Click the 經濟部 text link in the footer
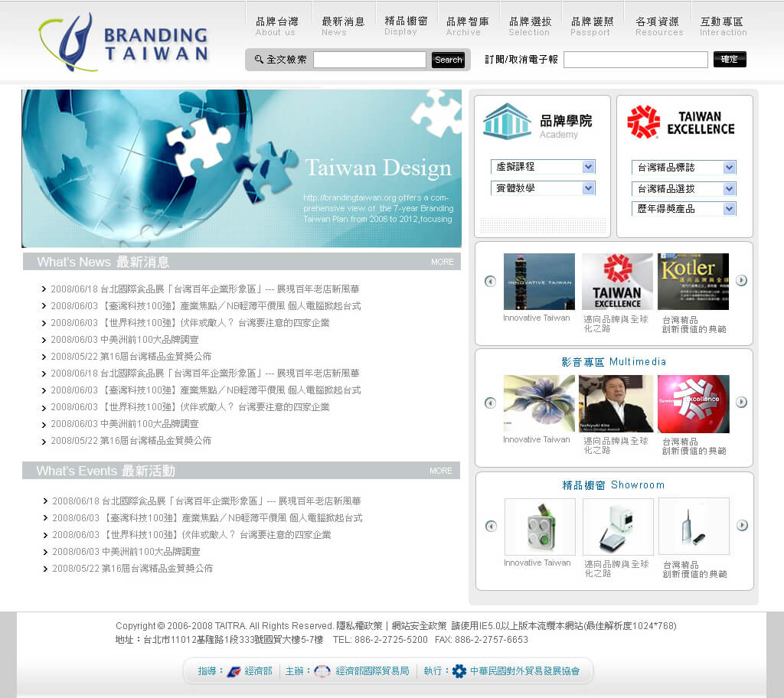This screenshot has width=784, height=698. coord(259,671)
